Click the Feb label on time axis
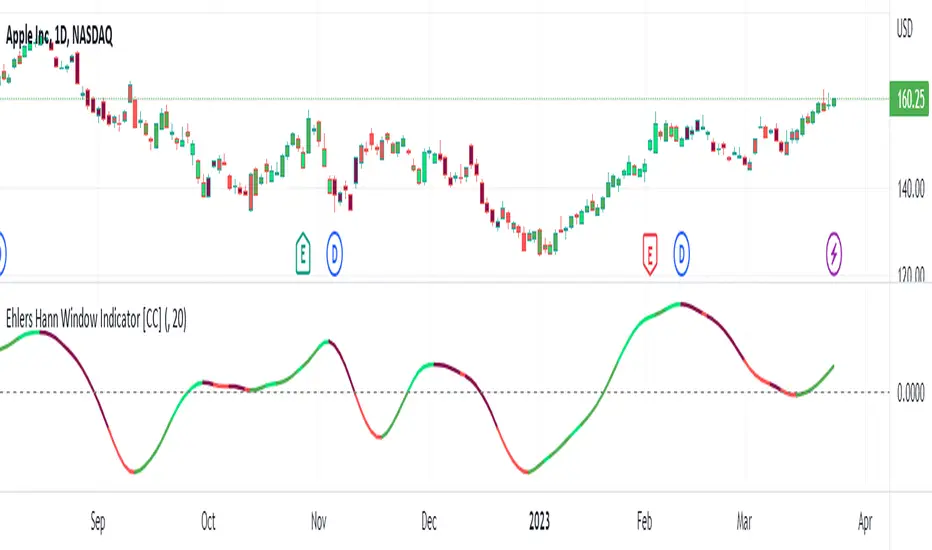This screenshot has width=932, height=550. point(644,521)
